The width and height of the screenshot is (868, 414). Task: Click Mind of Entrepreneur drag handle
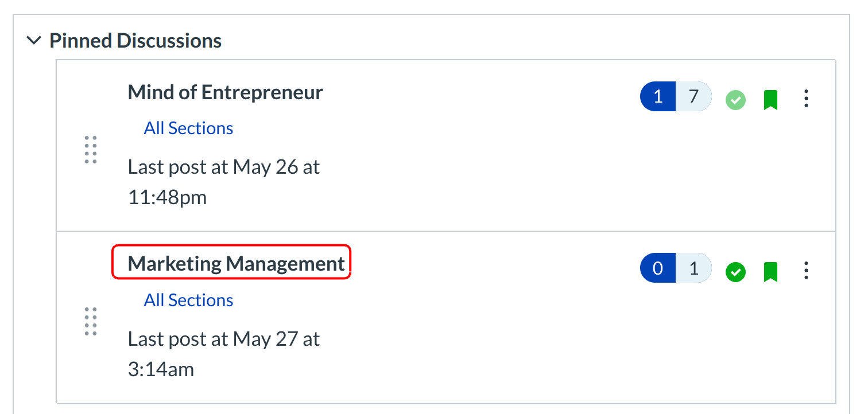click(x=91, y=150)
